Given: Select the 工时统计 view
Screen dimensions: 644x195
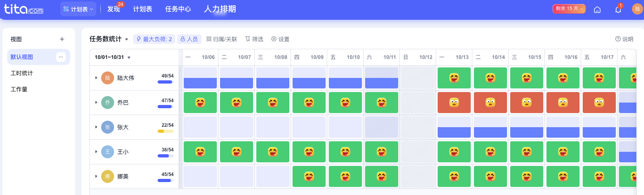Looking at the screenshot, I should click(x=39, y=73).
